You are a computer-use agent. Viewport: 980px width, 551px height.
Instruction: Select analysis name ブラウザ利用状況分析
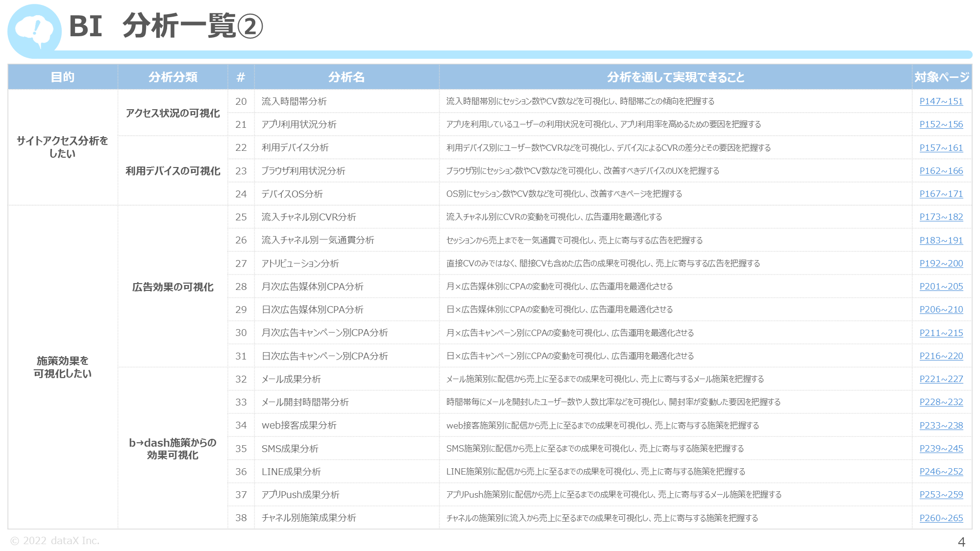click(x=303, y=171)
